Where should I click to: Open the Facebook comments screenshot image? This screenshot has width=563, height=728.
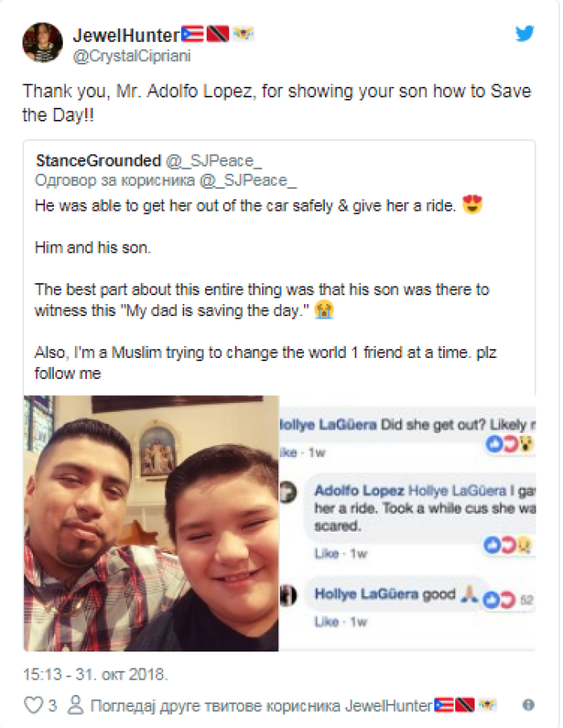407,523
